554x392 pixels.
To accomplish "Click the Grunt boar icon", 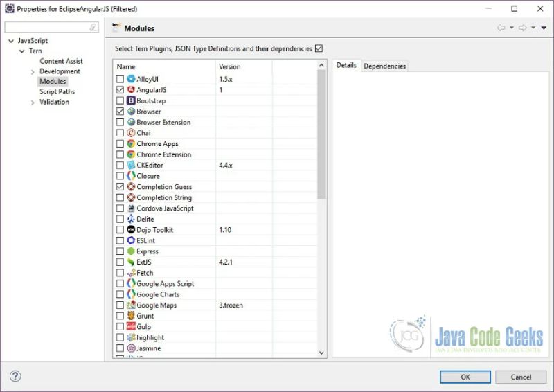I will click(131, 316).
